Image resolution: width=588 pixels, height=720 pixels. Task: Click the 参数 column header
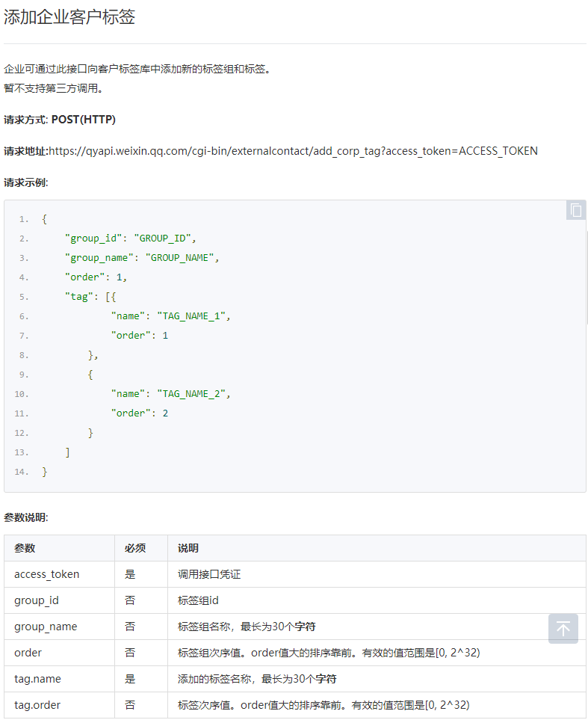tap(25, 548)
